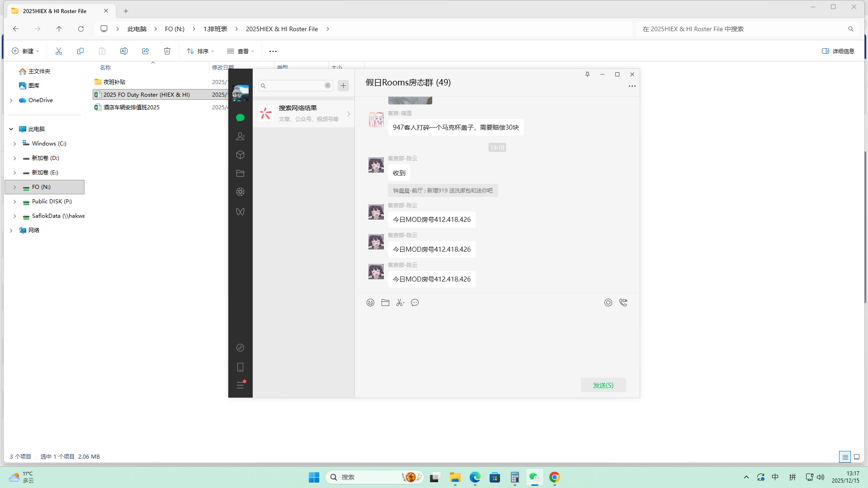Open chat history bubble icon
This screenshot has width=868, height=488.
pyautogui.click(x=415, y=303)
